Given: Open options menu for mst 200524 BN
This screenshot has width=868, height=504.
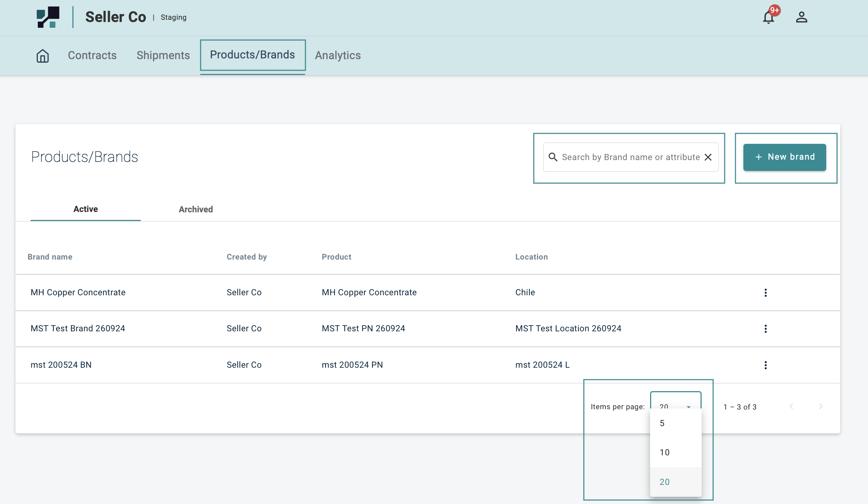Looking at the screenshot, I should [765, 365].
